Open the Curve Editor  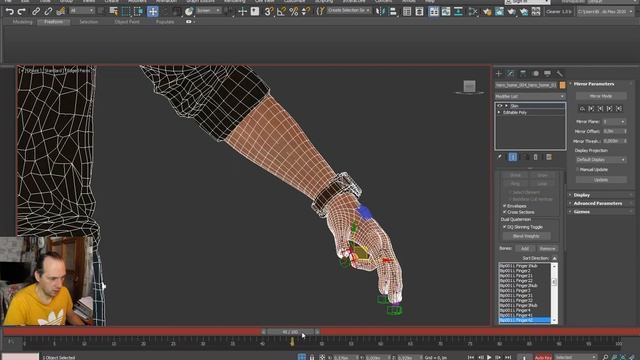[x=446, y=11]
